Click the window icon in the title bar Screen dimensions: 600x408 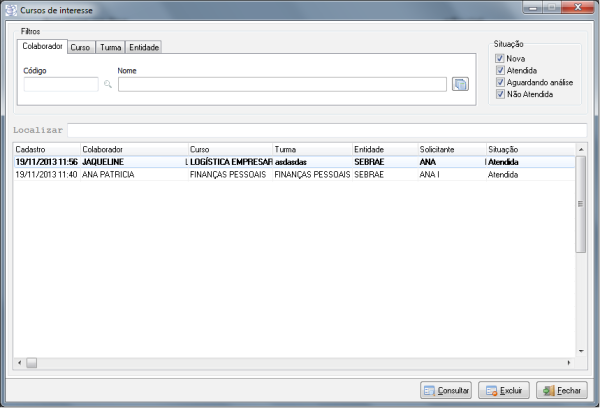click(x=11, y=9)
